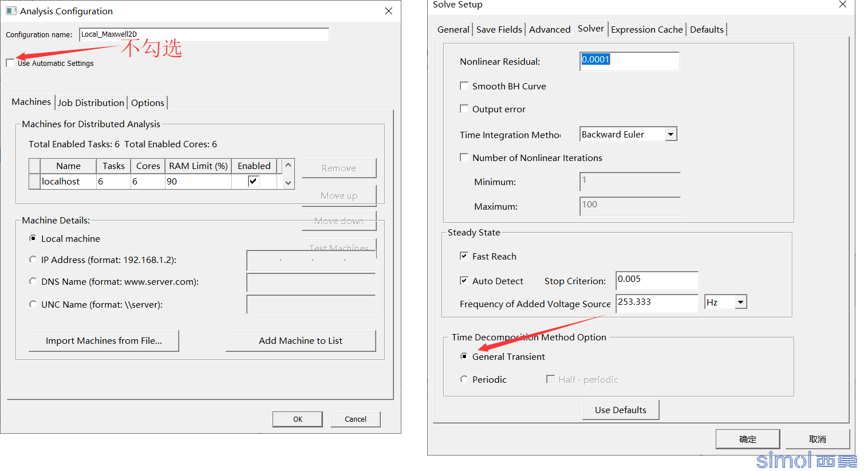Click the Tasks column header
Screen dimensions: 868x471
click(x=113, y=166)
